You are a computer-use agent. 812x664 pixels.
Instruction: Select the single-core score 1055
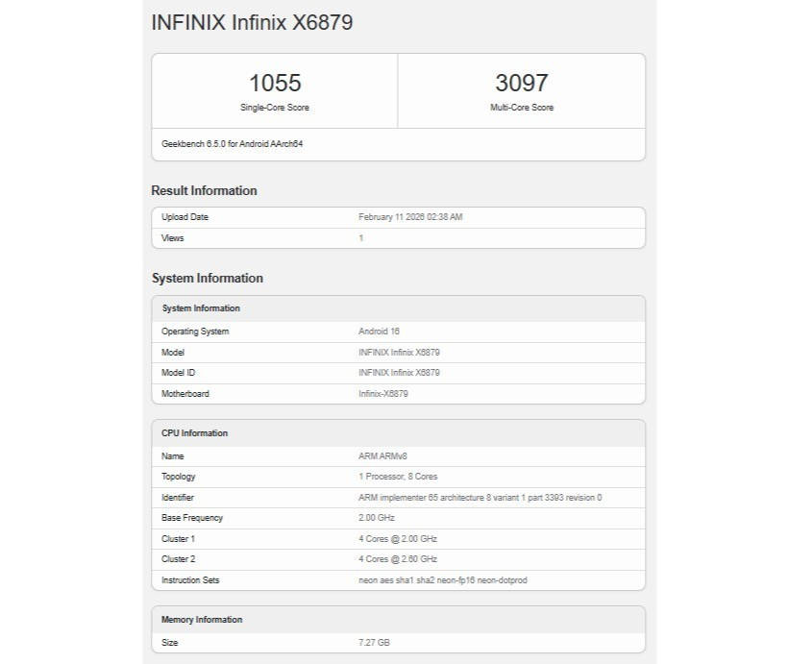coord(275,83)
